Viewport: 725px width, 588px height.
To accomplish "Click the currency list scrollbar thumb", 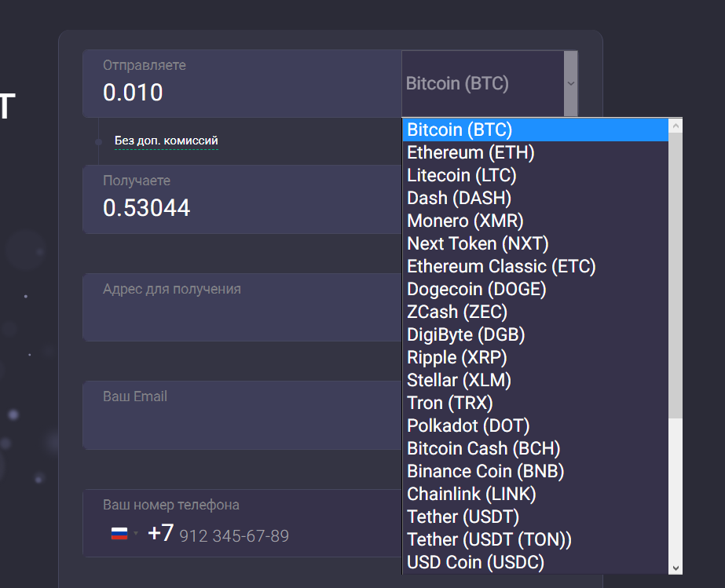I will coord(676,275).
